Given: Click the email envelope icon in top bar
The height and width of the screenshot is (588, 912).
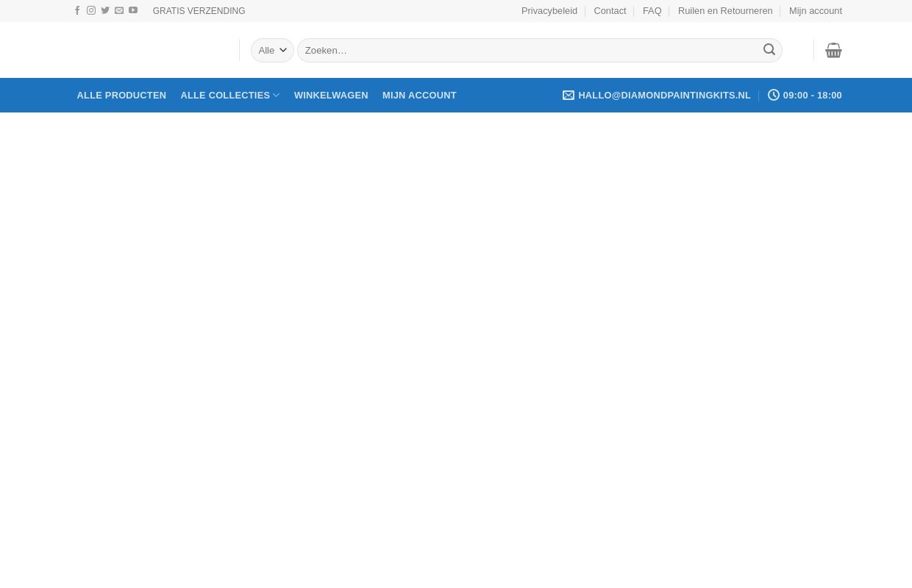Looking at the screenshot, I should click(119, 11).
